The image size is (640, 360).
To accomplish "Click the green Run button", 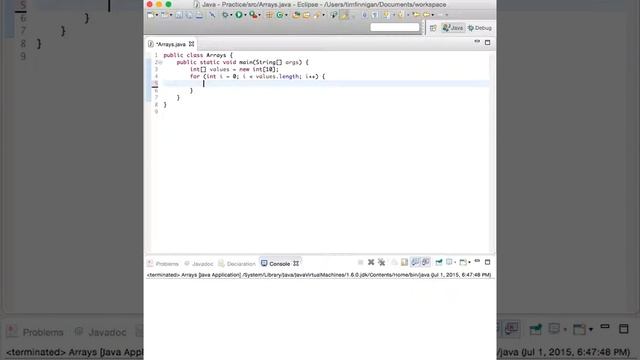I will coord(239,15).
